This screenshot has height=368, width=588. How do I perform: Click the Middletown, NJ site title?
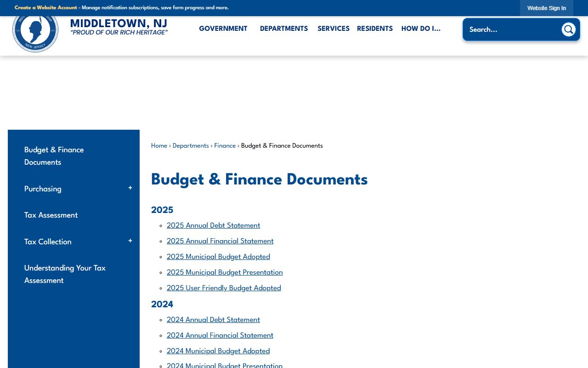click(x=119, y=23)
